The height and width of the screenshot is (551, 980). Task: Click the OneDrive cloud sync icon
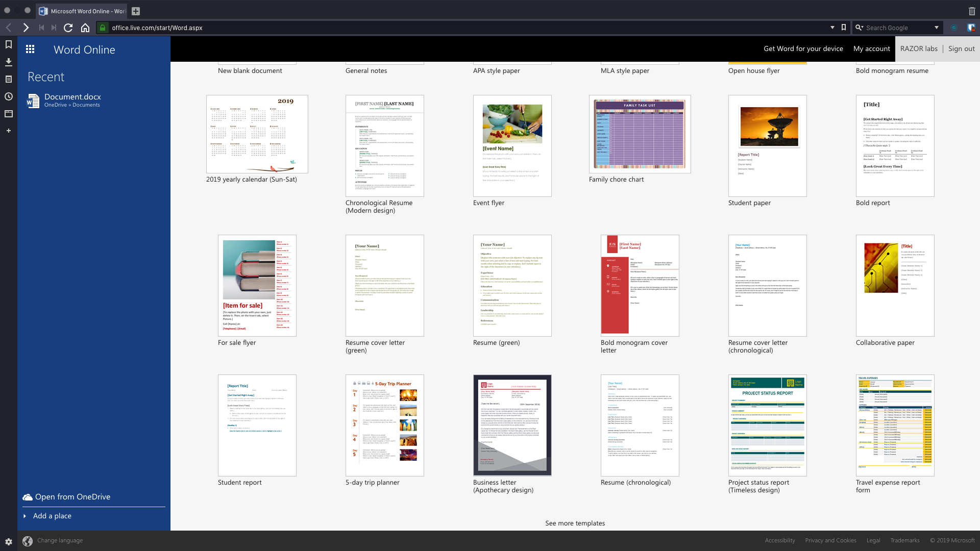pyautogui.click(x=28, y=496)
